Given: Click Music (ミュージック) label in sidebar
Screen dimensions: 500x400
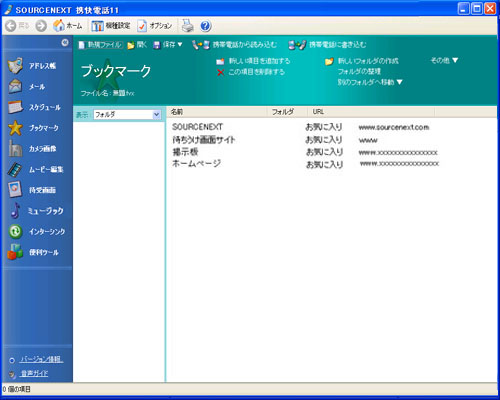Looking at the screenshot, I should 46,211.
